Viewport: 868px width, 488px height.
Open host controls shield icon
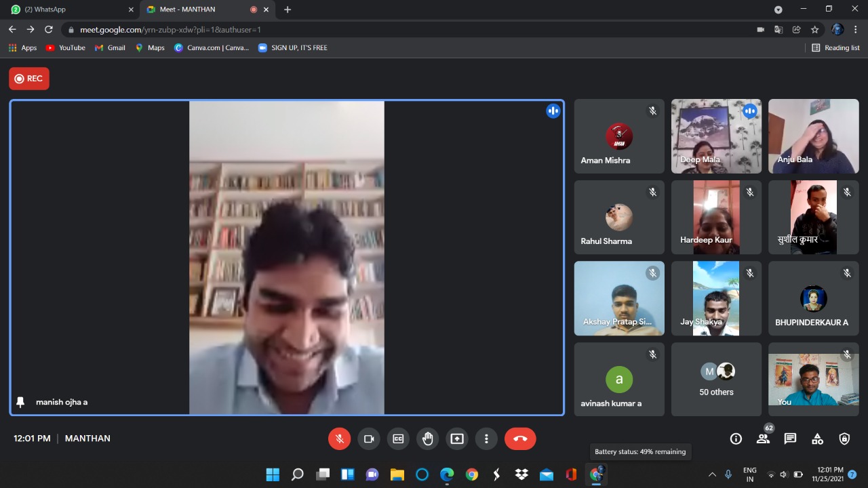click(844, 439)
